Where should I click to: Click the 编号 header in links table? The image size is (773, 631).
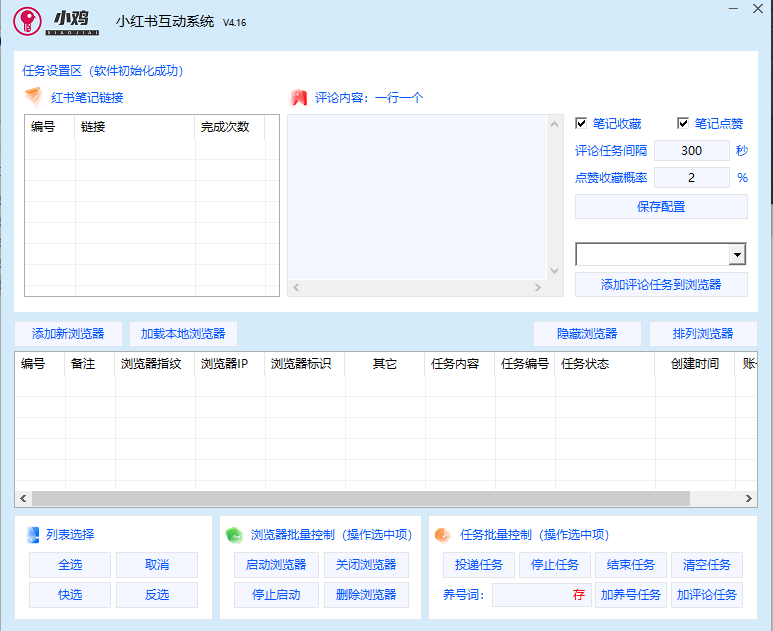[50, 127]
